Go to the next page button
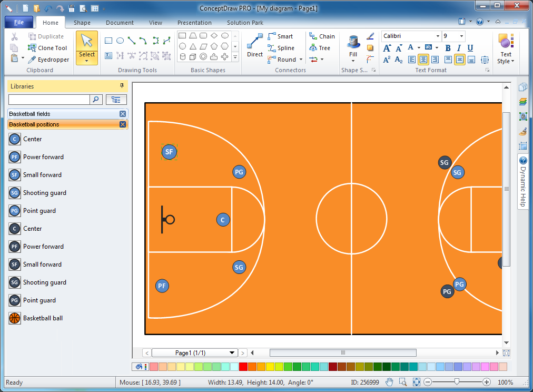This screenshot has height=392, width=533. coord(243,353)
